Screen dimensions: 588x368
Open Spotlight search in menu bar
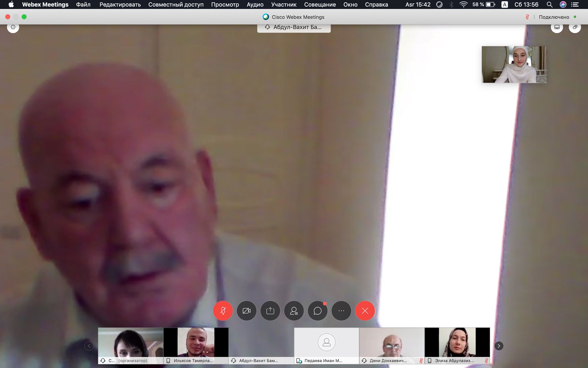[x=550, y=5]
